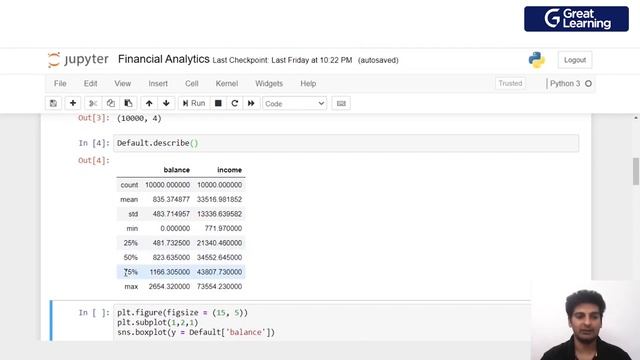Cut selected cells with scissors icon
This screenshot has width=640, height=360.
(x=93, y=103)
